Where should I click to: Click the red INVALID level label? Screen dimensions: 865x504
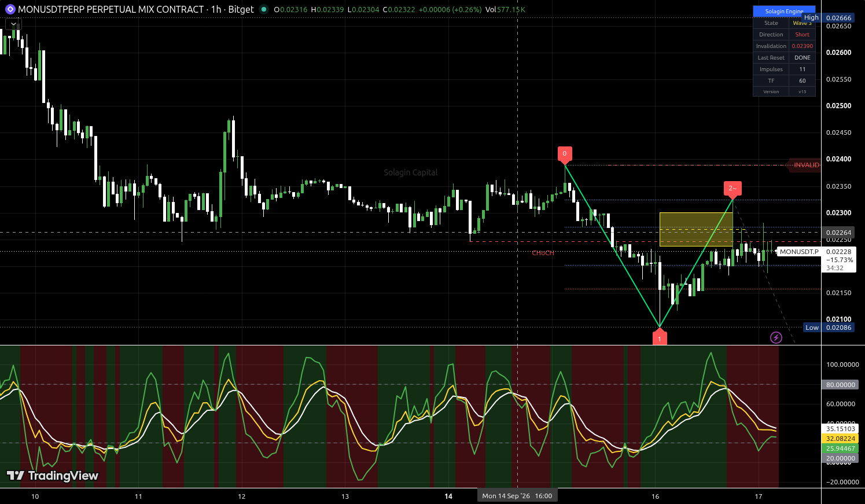tap(805, 165)
